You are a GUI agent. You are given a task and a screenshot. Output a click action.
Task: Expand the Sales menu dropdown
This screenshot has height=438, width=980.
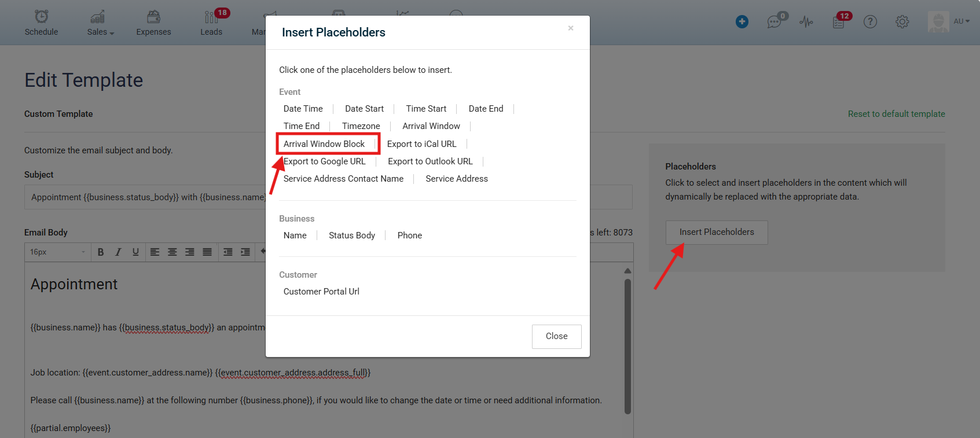pos(101,32)
